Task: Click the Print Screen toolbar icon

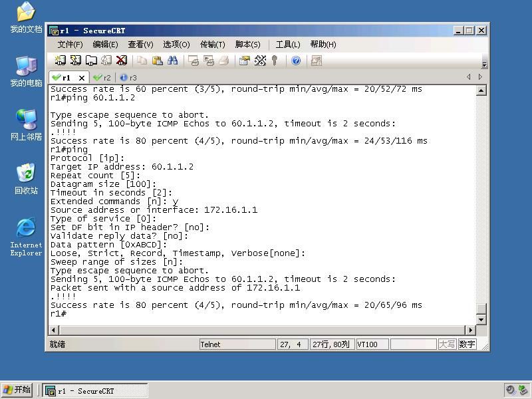Action: coord(194,61)
